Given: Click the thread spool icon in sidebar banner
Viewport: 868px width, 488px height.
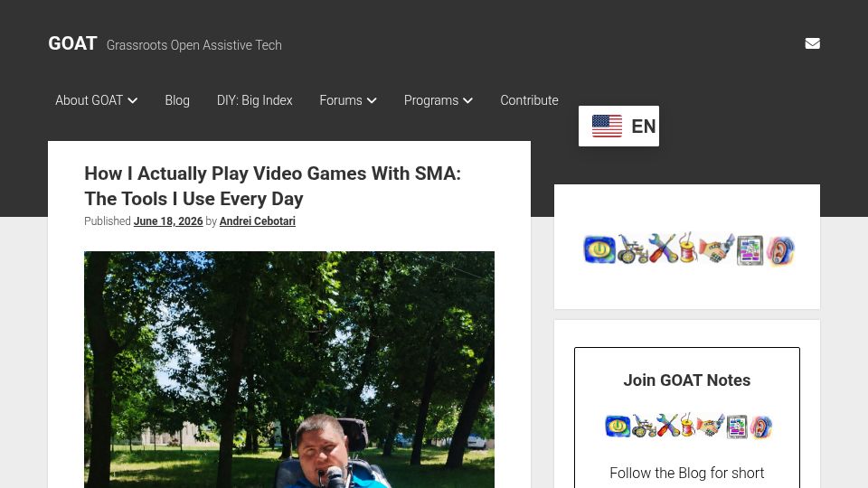Looking at the screenshot, I should pyautogui.click(x=687, y=248).
